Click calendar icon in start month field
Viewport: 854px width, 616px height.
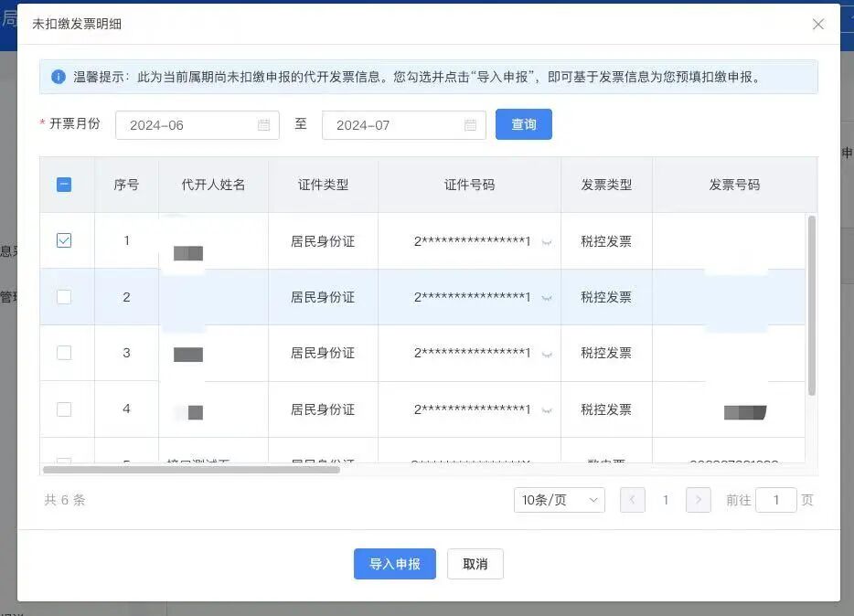coord(263,125)
